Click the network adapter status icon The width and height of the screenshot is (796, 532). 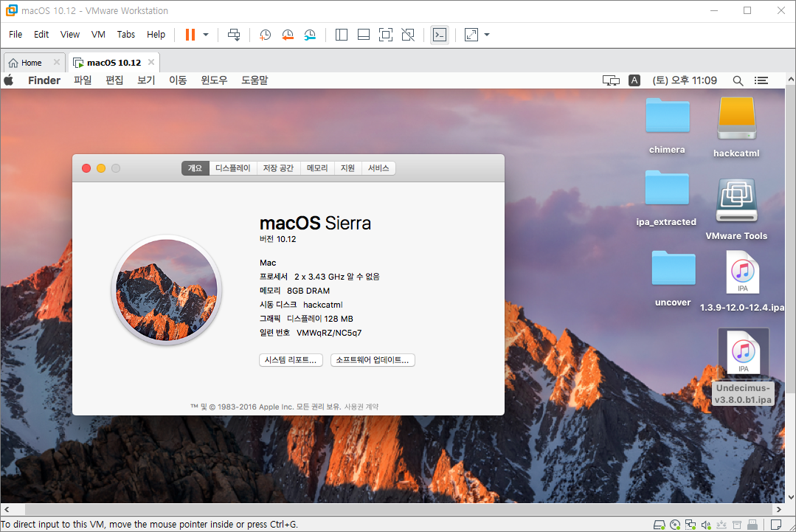point(691,525)
